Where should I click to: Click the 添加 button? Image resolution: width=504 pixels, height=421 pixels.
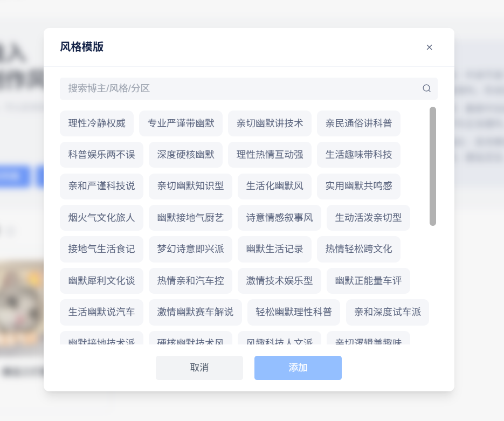point(298,368)
